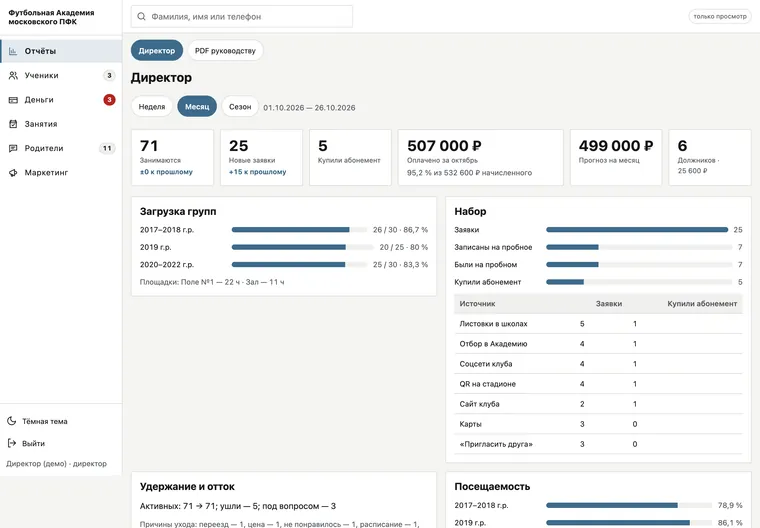This screenshot has width=760, height=528.
Task: Click the Маркетинг megaphone icon
Action: (x=13, y=173)
